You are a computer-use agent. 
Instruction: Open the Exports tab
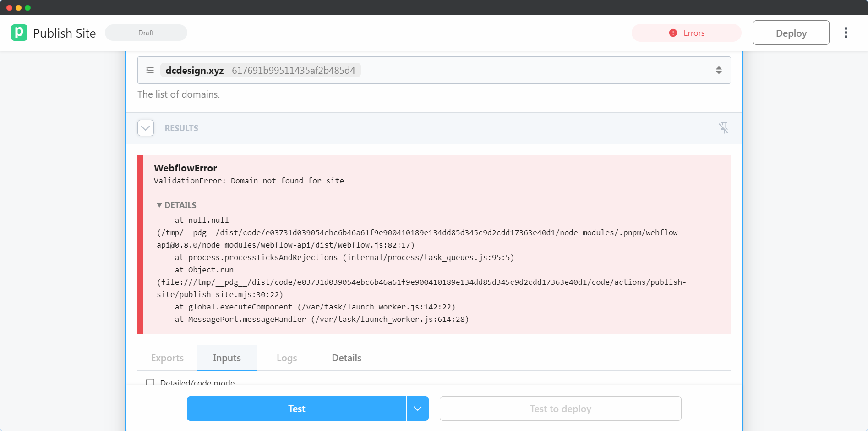click(x=167, y=358)
